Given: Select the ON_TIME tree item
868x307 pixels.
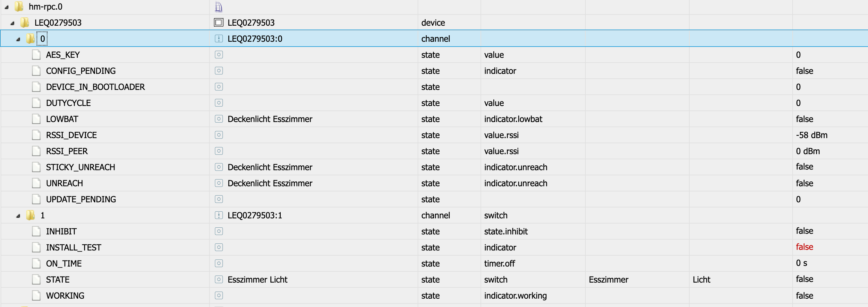Looking at the screenshot, I should click(64, 263).
